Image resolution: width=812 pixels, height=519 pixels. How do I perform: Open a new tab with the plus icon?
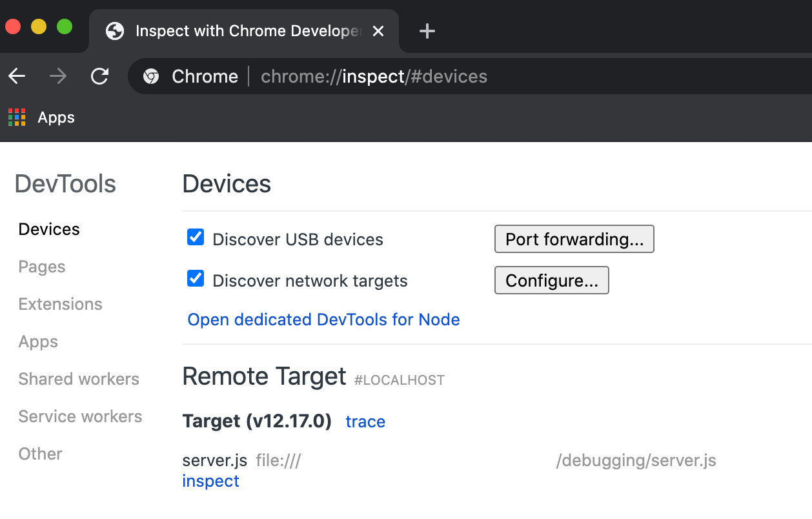tap(427, 31)
